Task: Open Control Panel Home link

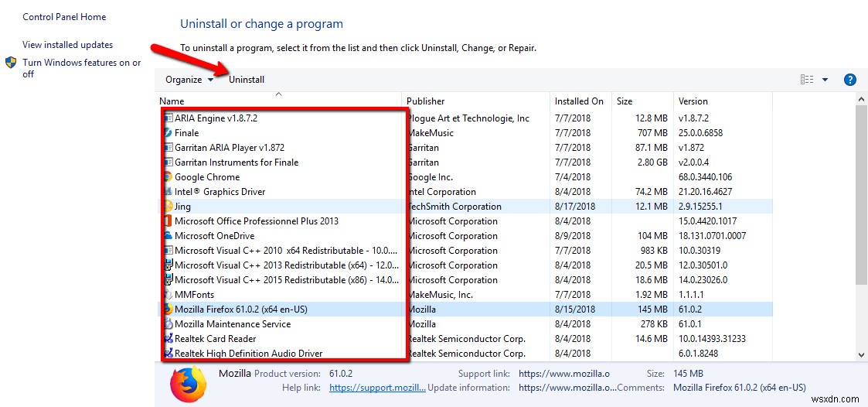Action: (x=64, y=16)
